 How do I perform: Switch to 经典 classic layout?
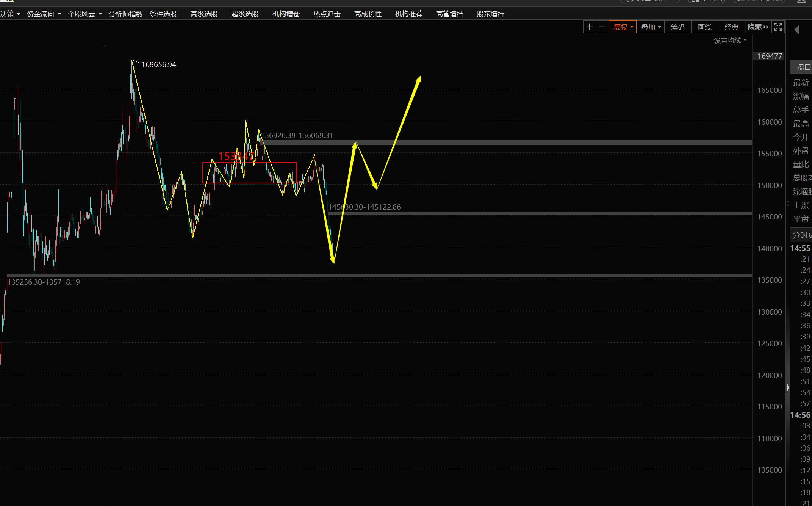click(731, 27)
